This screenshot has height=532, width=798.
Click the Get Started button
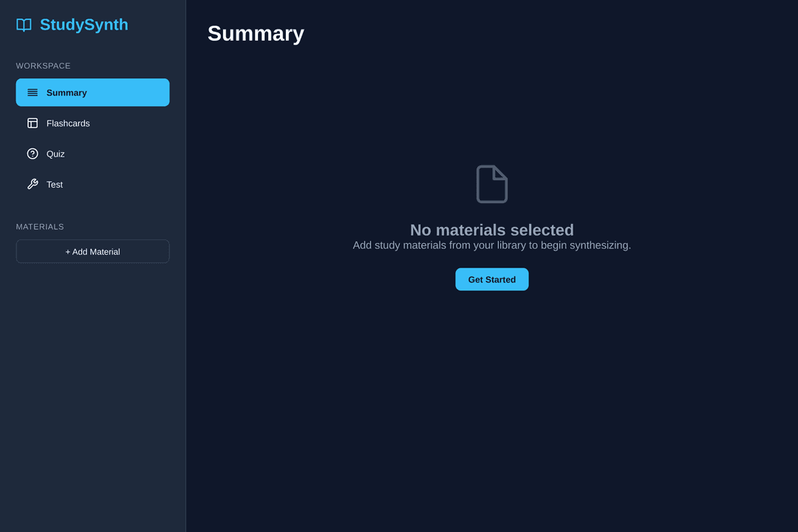491,279
